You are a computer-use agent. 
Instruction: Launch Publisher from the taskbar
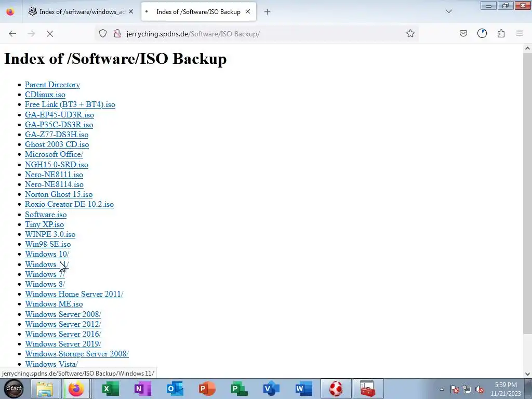239,389
